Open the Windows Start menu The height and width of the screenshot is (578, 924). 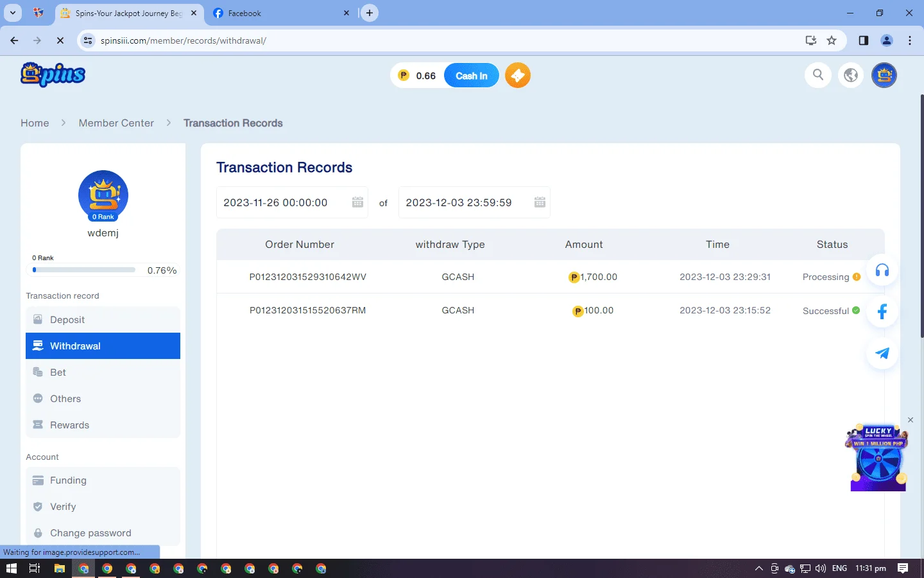pyautogui.click(x=11, y=568)
